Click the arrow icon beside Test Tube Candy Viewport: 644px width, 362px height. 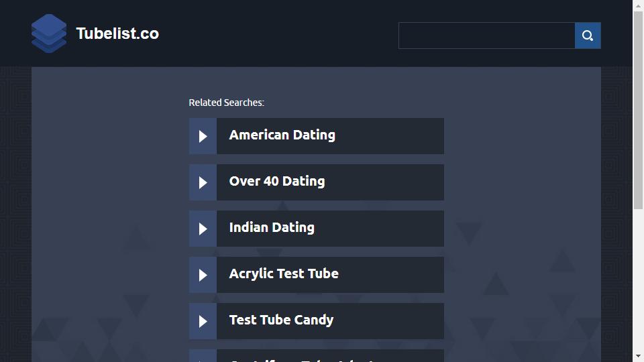tap(203, 321)
